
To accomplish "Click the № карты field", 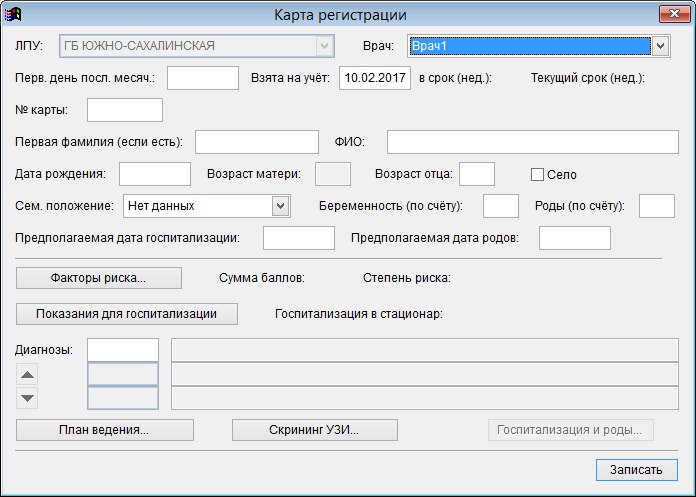I will (125, 110).
